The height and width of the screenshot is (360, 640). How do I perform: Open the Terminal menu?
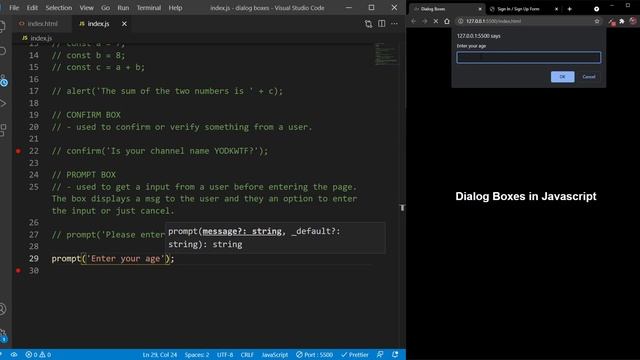coord(149,8)
